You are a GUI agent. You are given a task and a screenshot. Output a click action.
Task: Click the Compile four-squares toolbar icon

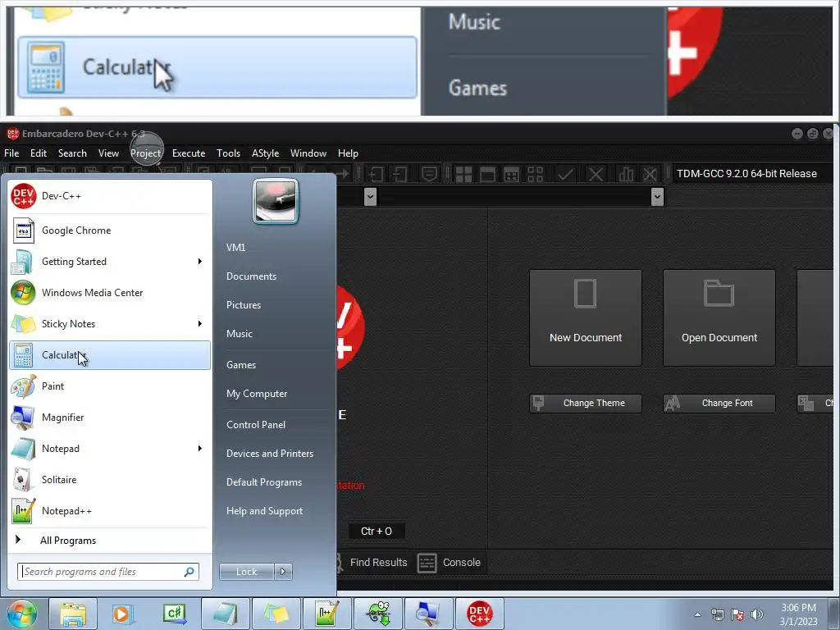pos(463,174)
